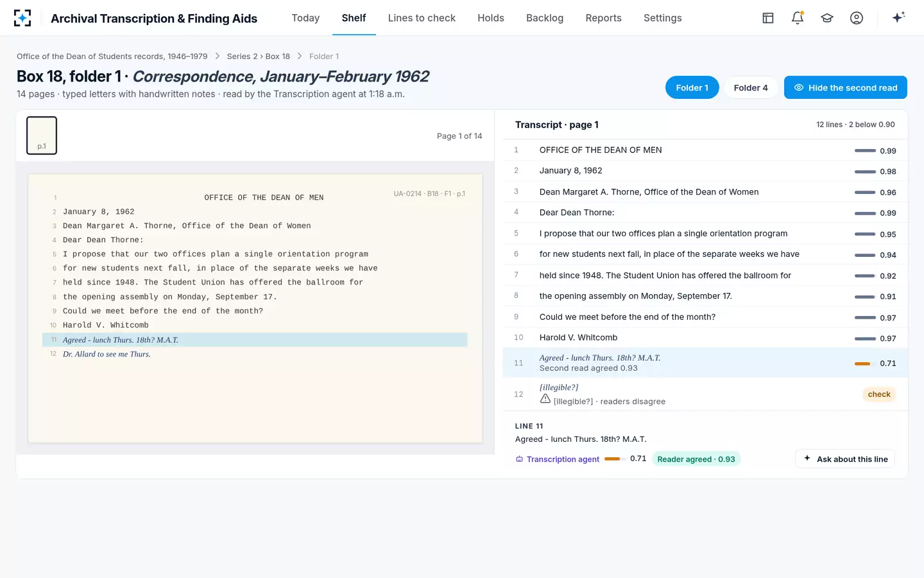Screen dimensions: 924x578
Task: Click the confidence bar for line 1
Action: coord(865,150)
